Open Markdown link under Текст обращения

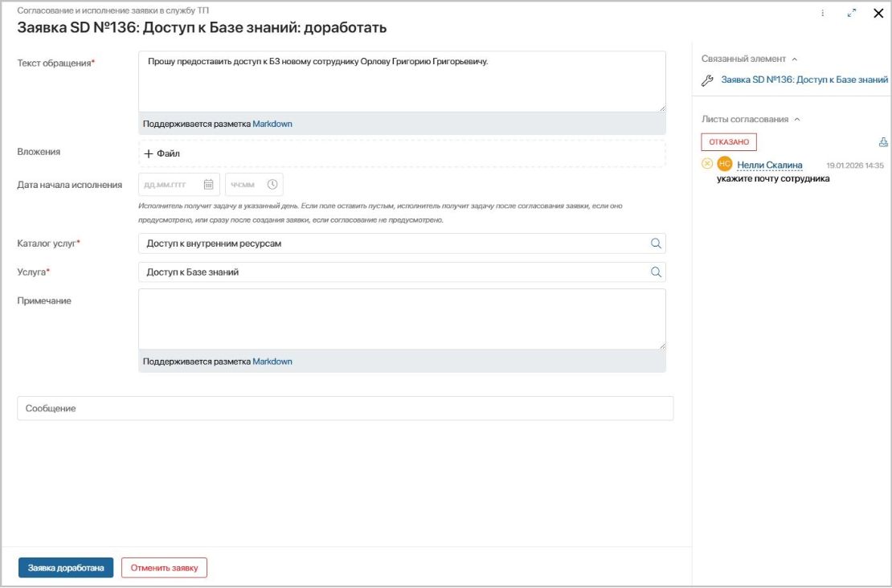(x=272, y=124)
